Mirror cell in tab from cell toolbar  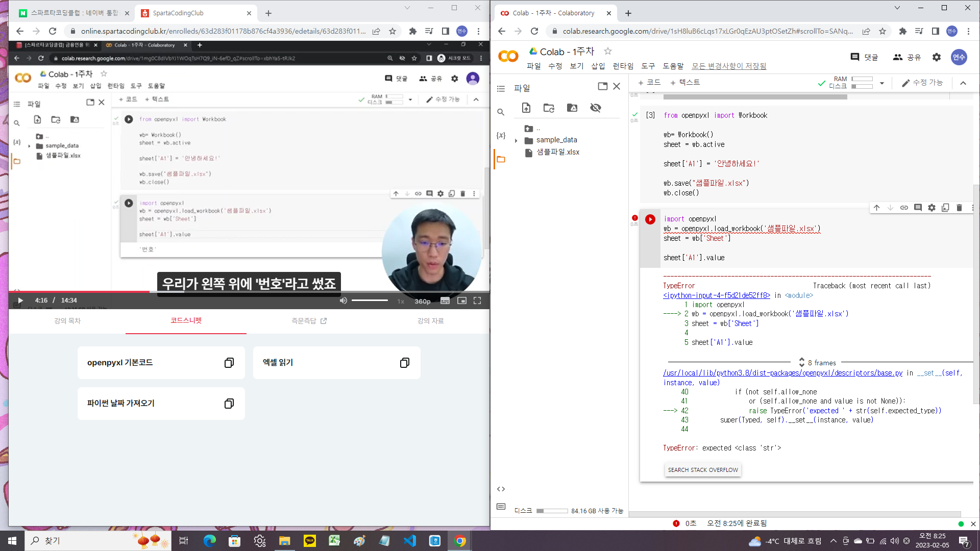[945, 208]
